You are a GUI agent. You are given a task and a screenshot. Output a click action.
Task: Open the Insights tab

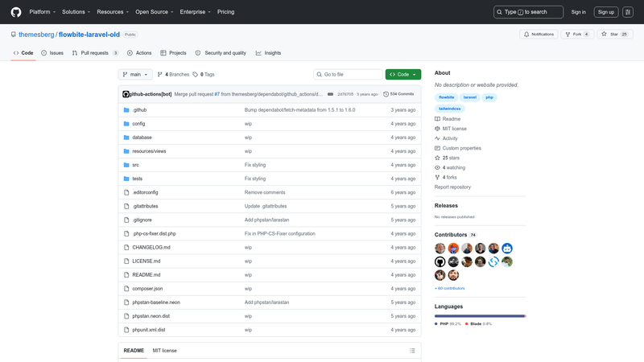(268, 53)
